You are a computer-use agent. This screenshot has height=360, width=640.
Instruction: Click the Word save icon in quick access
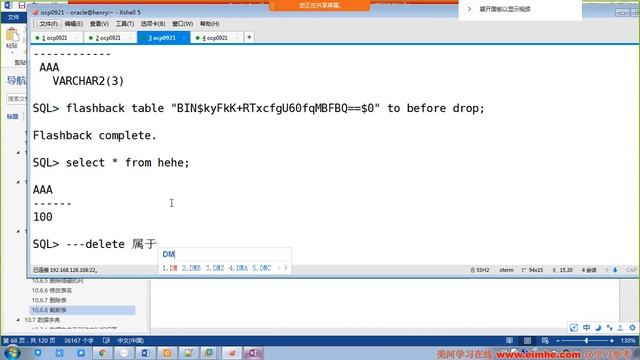tap(22, 5)
